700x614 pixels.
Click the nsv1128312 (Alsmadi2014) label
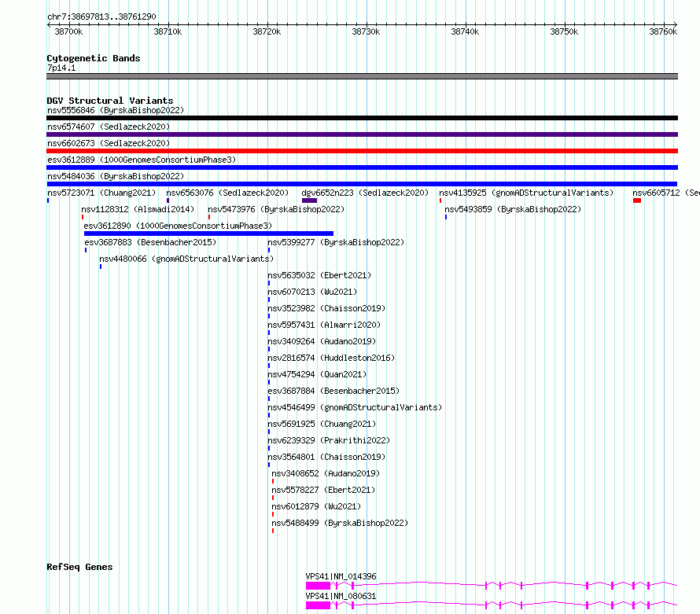(x=138, y=209)
